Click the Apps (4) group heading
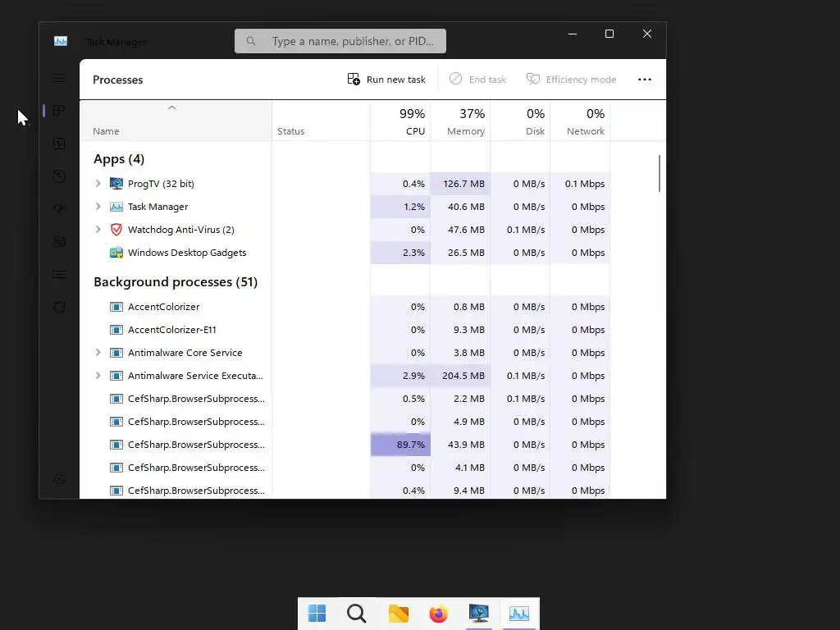This screenshot has width=840, height=630. 119,159
